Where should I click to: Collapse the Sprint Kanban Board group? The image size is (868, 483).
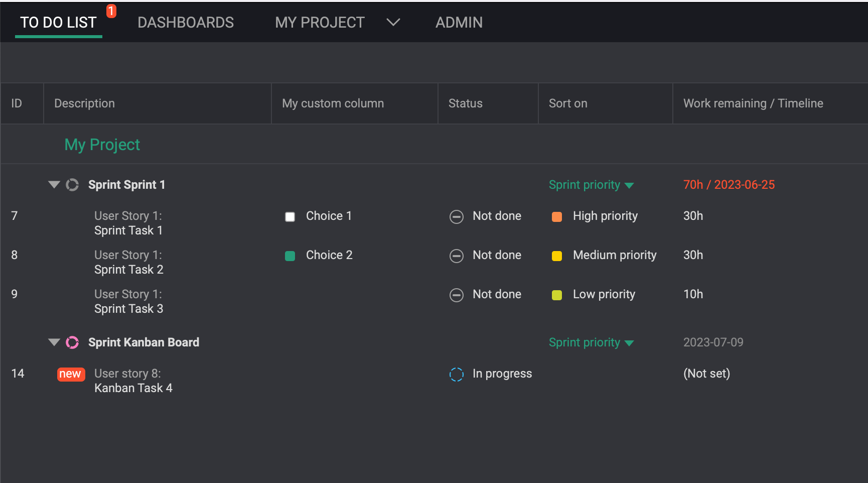[54, 342]
